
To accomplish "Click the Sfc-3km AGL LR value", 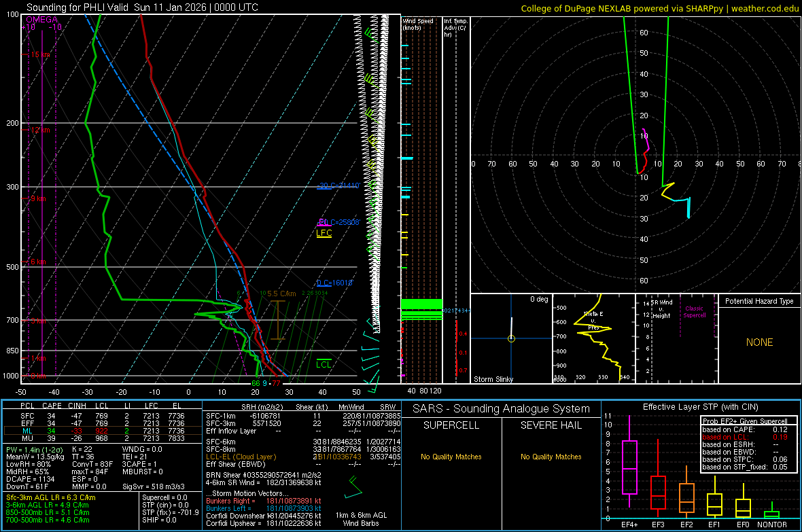I will [x=51, y=497].
